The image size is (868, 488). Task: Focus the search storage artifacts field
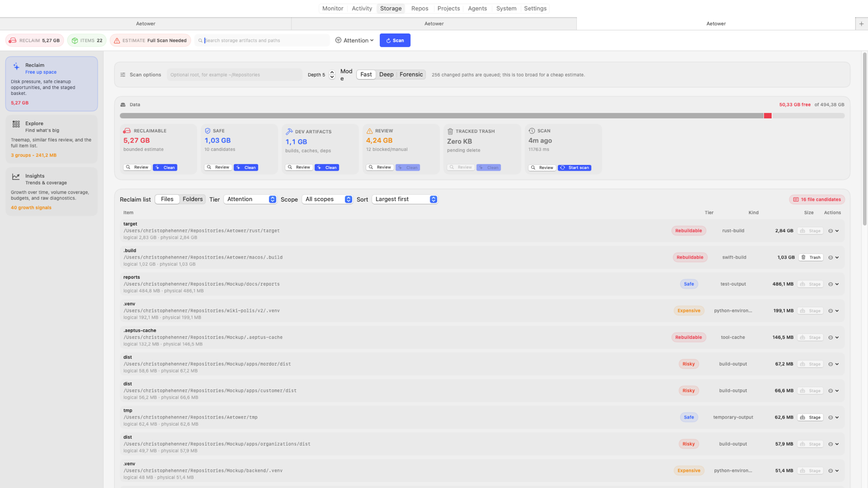click(x=263, y=40)
